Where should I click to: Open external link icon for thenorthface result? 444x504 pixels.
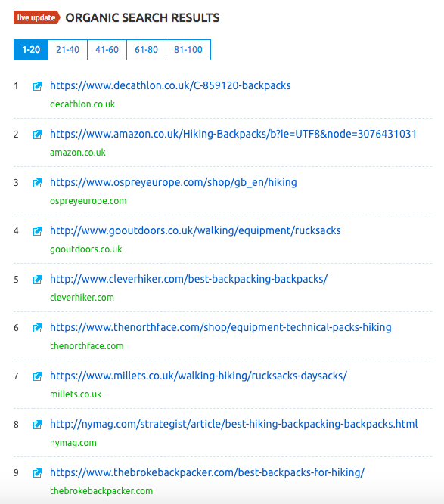pyautogui.click(x=38, y=328)
